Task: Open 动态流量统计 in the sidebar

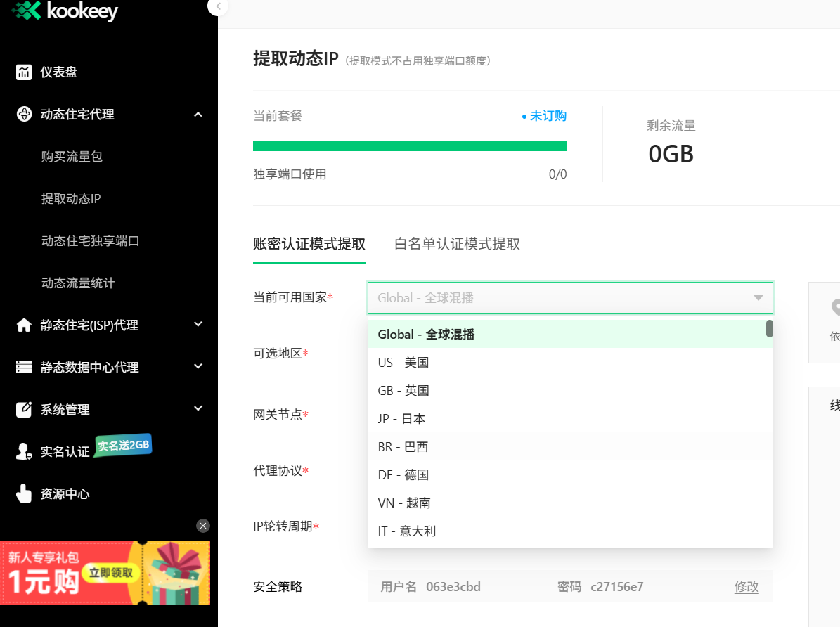Action: (x=78, y=283)
